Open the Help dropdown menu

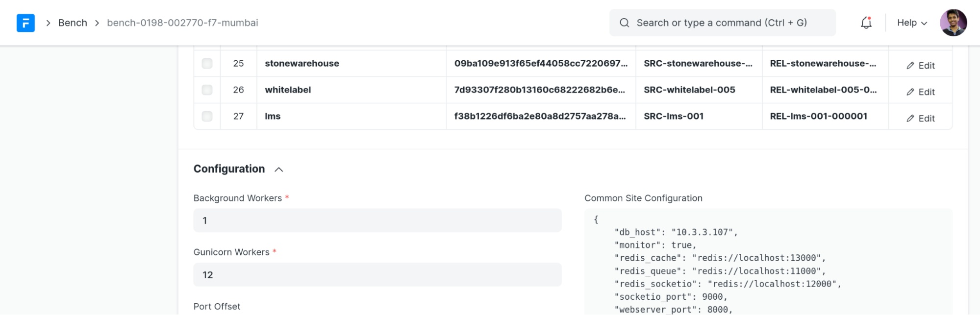(911, 23)
